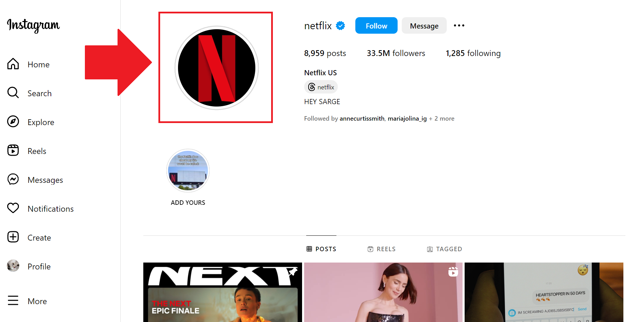The height and width of the screenshot is (322, 644).
Task: Select Explore label in the sidebar
Action: click(x=41, y=122)
